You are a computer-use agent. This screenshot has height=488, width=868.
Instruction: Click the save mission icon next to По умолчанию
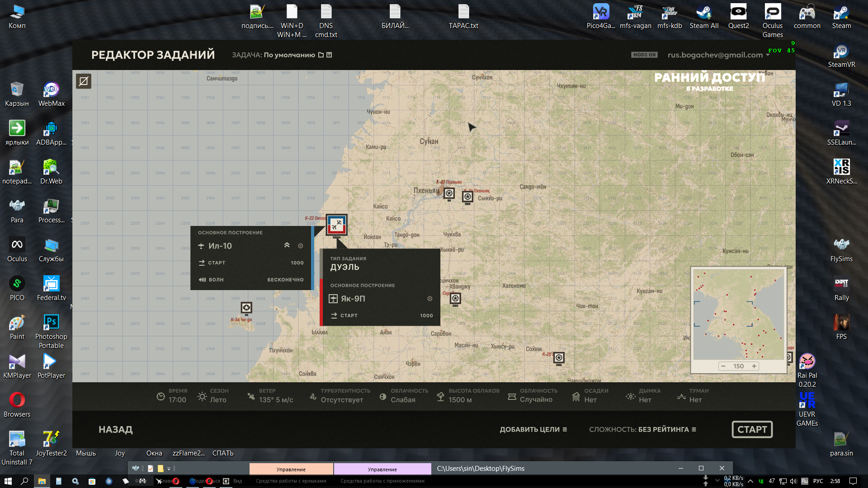(x=329, y=55)
